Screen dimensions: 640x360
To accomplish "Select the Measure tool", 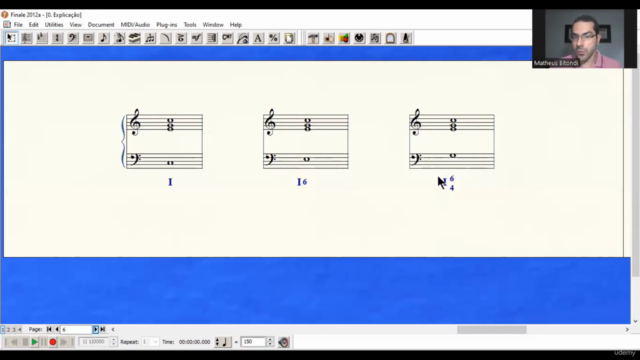I will [x=88, y=38].
